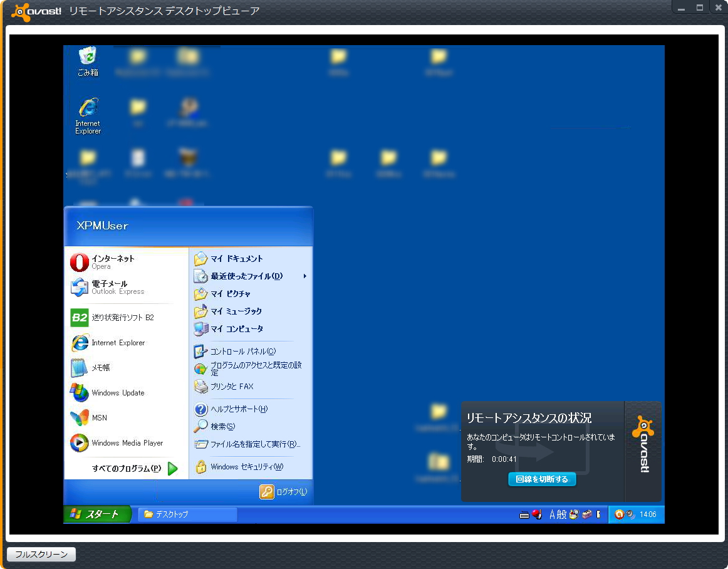Click the avast logo in status popup
Screen dimensions: 728x569
(643, 444)
